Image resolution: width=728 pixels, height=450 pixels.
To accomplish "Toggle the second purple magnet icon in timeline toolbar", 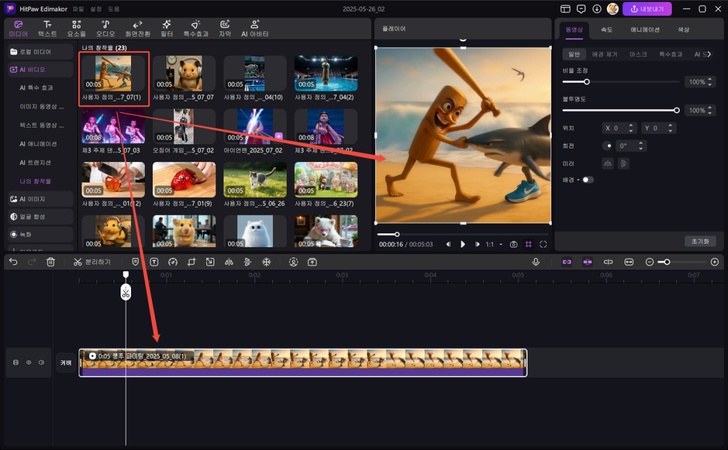I will [587, 262].
